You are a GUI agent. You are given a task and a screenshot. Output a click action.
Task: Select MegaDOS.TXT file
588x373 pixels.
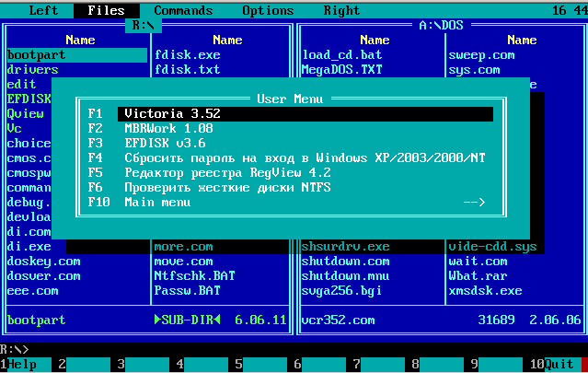(x=341, y=70)
